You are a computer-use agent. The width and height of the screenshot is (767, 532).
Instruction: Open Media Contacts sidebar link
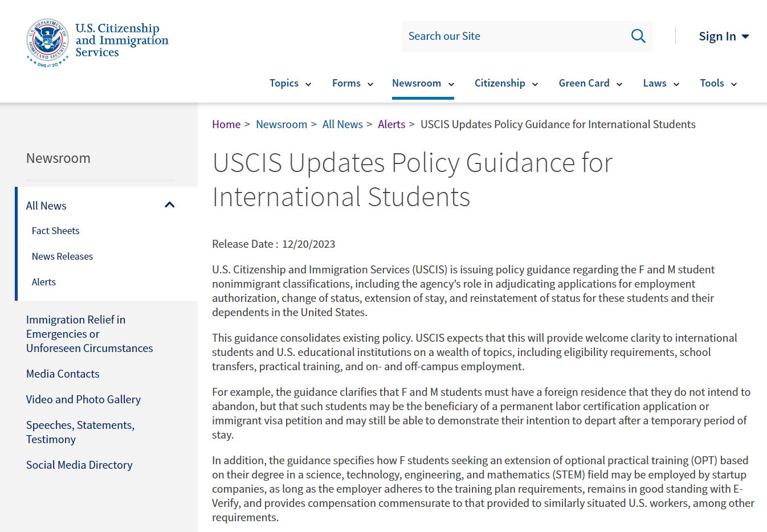coord(63,374)
